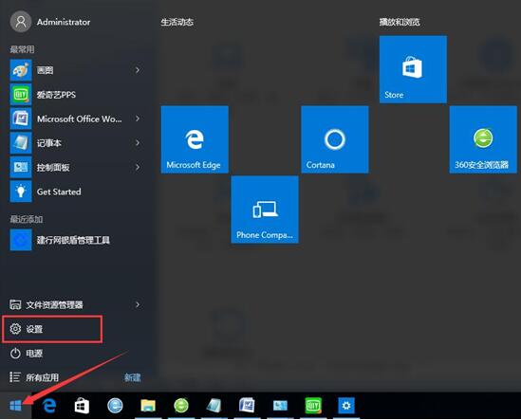Open 360 browser taskbar icon
This screenshot has height=420, width=521.
coord(181,406)
